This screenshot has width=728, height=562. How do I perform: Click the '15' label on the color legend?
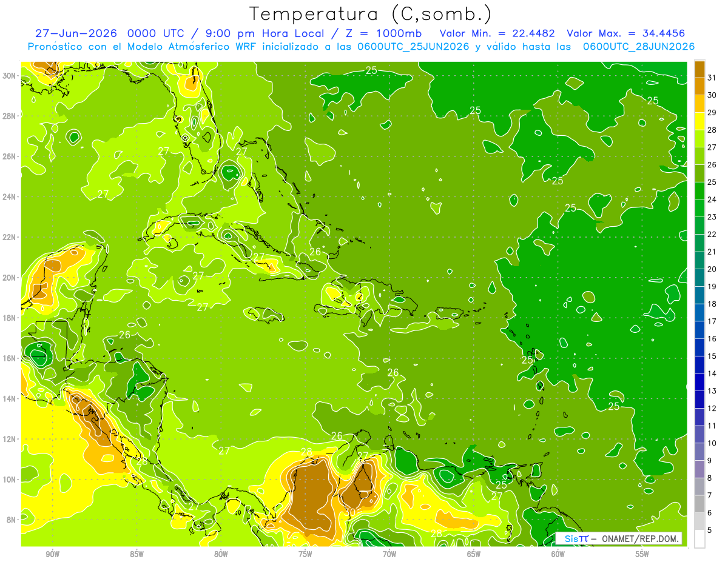click(x=712, y=356)
